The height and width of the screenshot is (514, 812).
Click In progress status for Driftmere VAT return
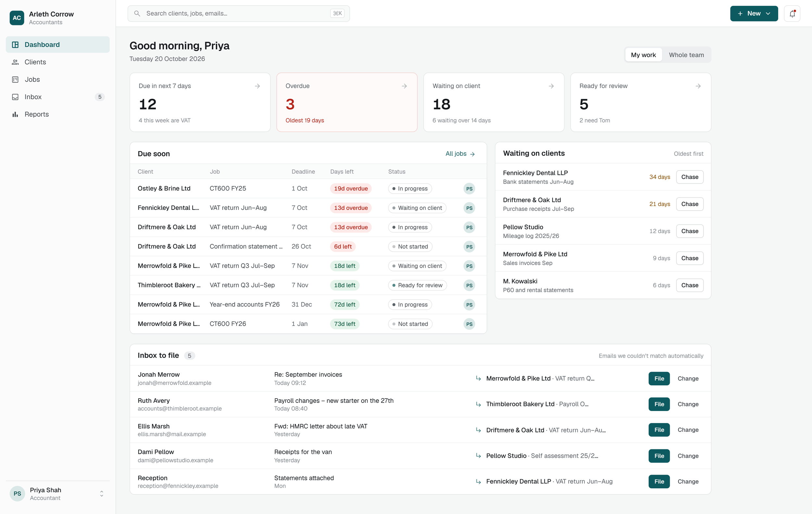pos(410,227)
